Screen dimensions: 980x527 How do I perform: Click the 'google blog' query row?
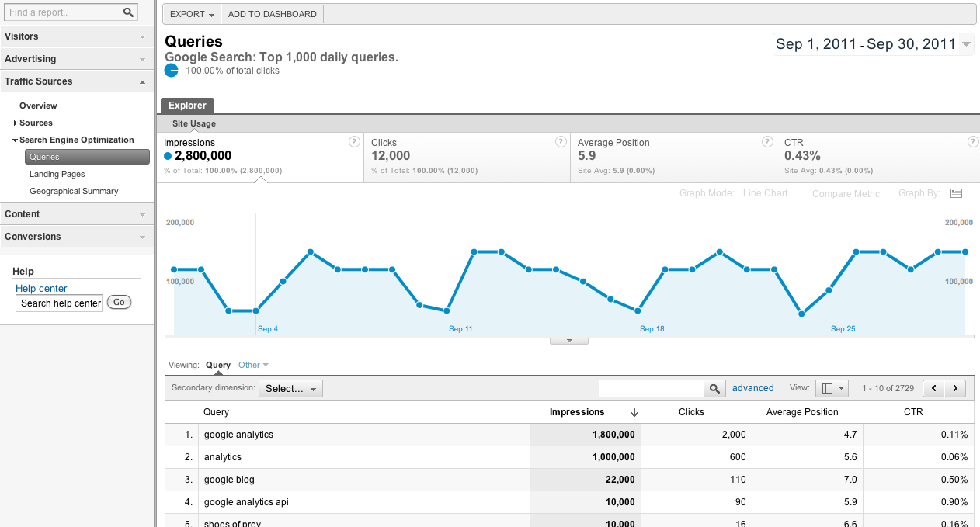tap(569, 480)
